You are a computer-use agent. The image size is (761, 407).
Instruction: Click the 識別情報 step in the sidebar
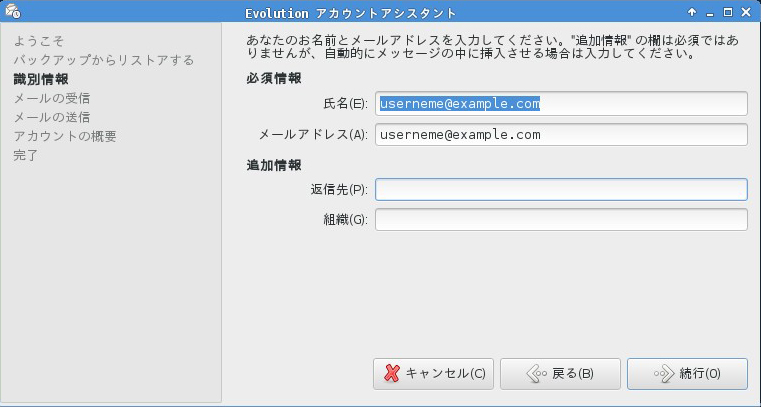(41, 79)
